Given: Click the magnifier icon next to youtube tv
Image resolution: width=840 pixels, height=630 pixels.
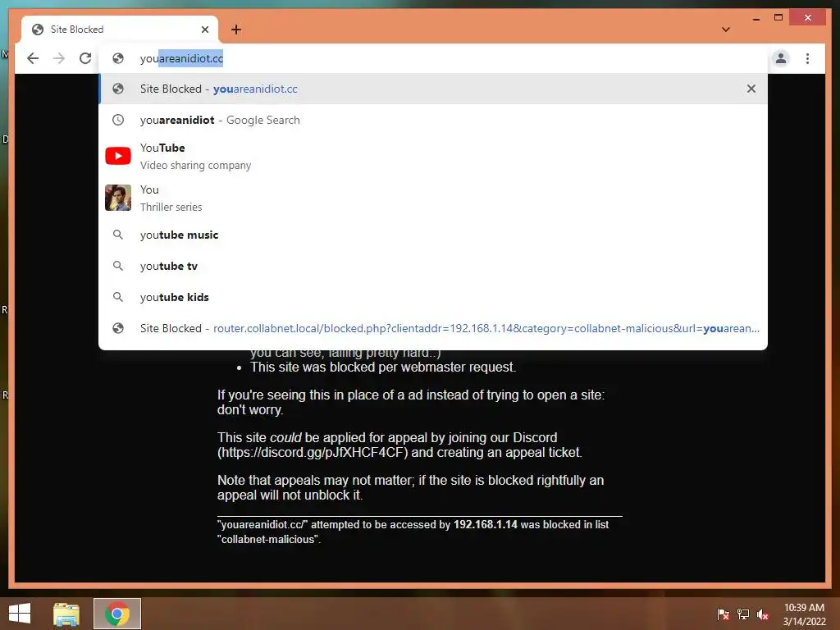Looking at the screenshot, I should (118, 266).
